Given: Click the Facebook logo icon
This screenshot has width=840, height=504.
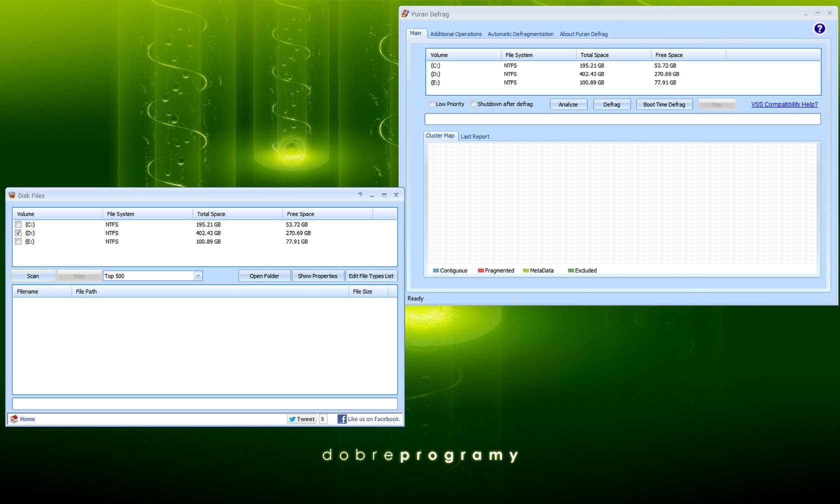Looking at the screenshot, I should (342, 419).
